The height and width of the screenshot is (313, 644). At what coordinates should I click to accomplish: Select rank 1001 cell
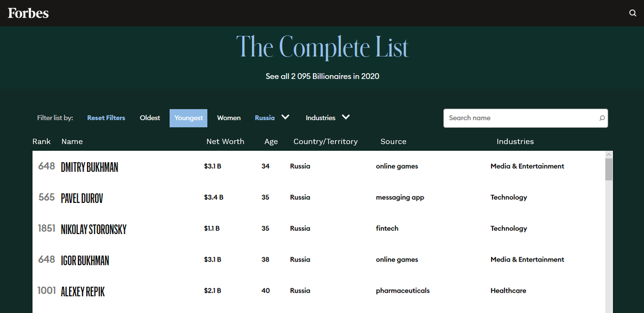[46, 291]
